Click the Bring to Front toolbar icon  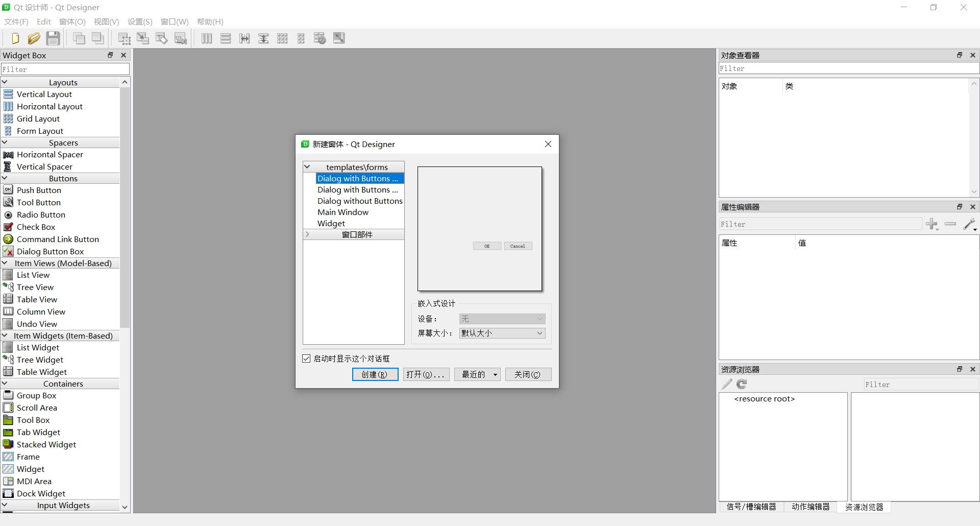(x=98, y=38)
